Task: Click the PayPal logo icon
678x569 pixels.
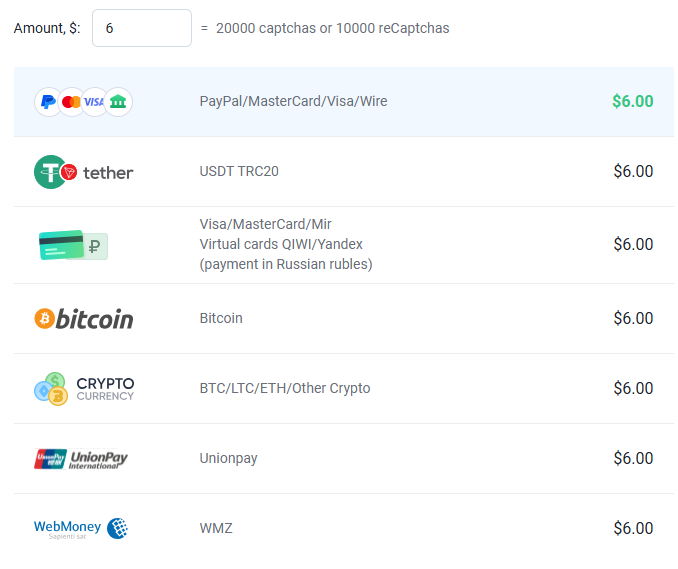Action: click(x=47, y=101)
